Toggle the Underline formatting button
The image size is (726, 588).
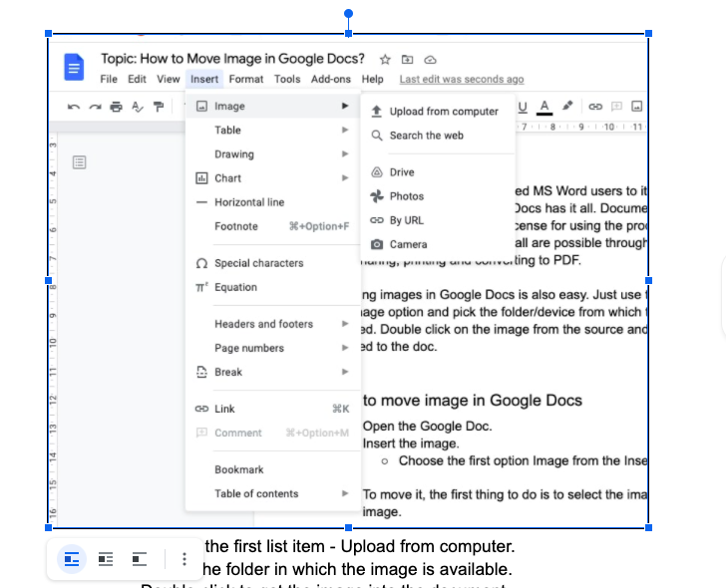523,107
